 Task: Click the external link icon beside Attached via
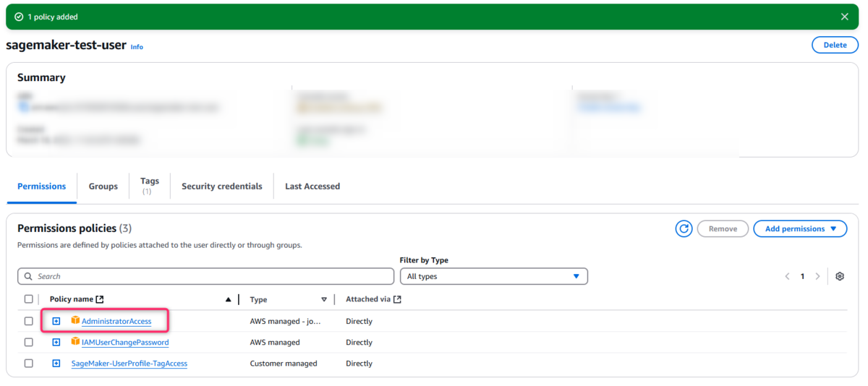(397, 299)
